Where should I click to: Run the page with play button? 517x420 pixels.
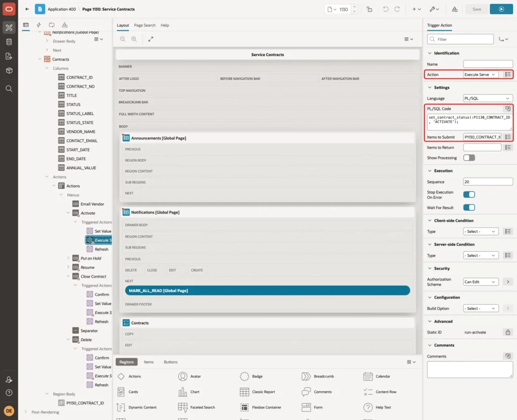point(501,9)
